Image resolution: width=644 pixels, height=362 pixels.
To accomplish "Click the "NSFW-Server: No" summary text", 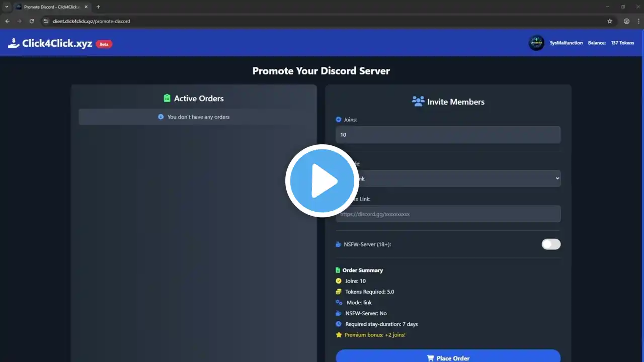I will click(366, 313).
